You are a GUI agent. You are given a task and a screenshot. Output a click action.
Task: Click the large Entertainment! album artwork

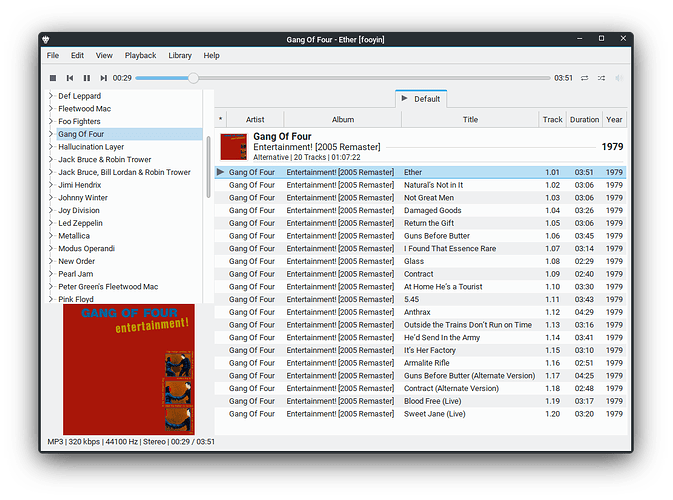129,369
